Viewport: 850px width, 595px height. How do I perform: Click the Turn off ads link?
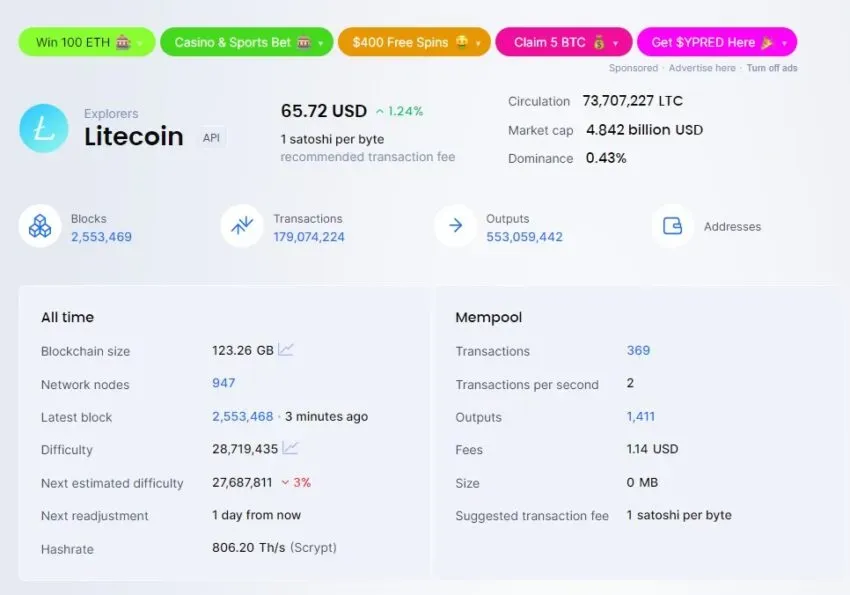pyautogui.click(x=772, y=68)
